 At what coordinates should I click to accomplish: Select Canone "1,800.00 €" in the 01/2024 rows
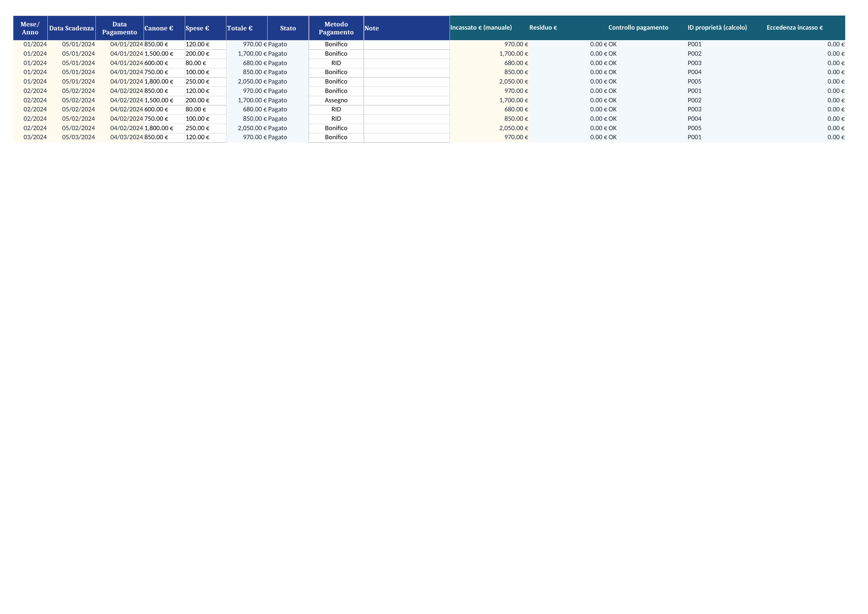coord(164,82)
